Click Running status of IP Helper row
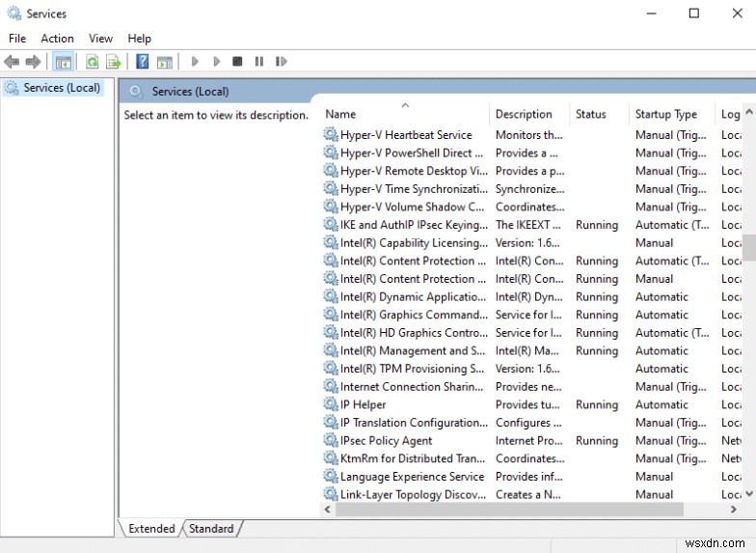The image size is (756, 553). click(596, 404)
